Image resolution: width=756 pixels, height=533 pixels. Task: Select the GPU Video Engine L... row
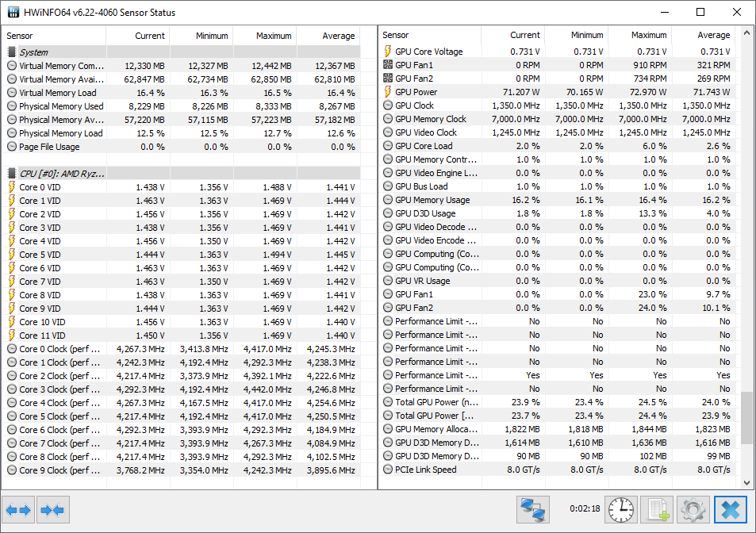click(x=558, y=173)
